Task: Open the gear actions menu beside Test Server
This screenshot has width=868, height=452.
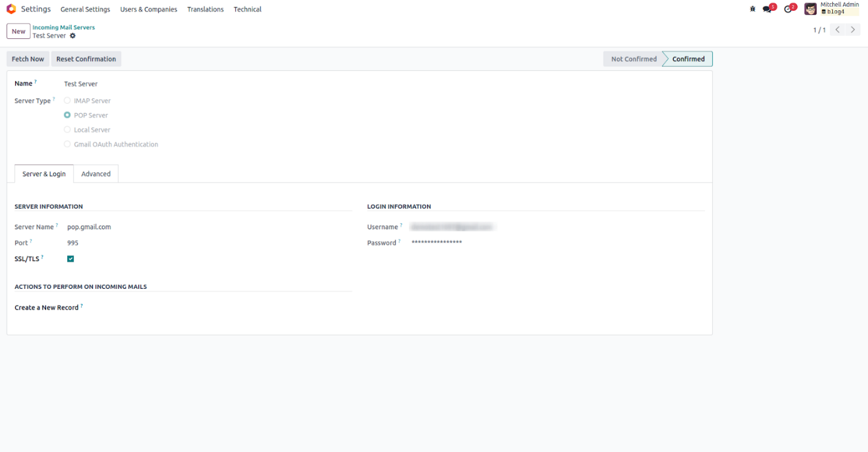Action: (x=73, y=36)
